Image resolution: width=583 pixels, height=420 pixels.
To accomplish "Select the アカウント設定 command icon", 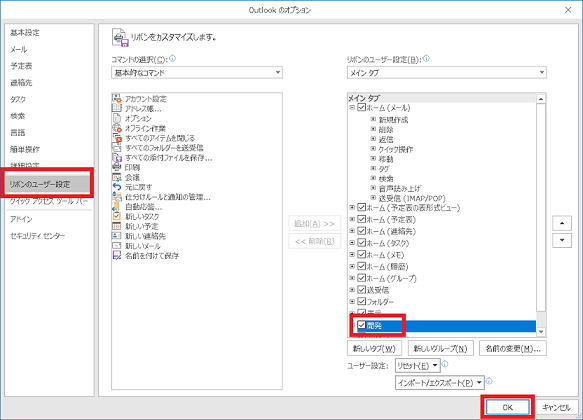I will coord(117,98).
